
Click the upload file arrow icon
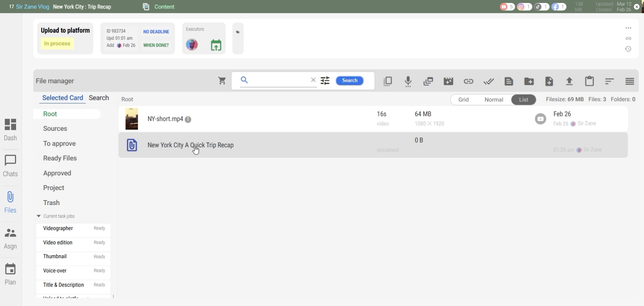pyautogui.click(x=569, y=82)
